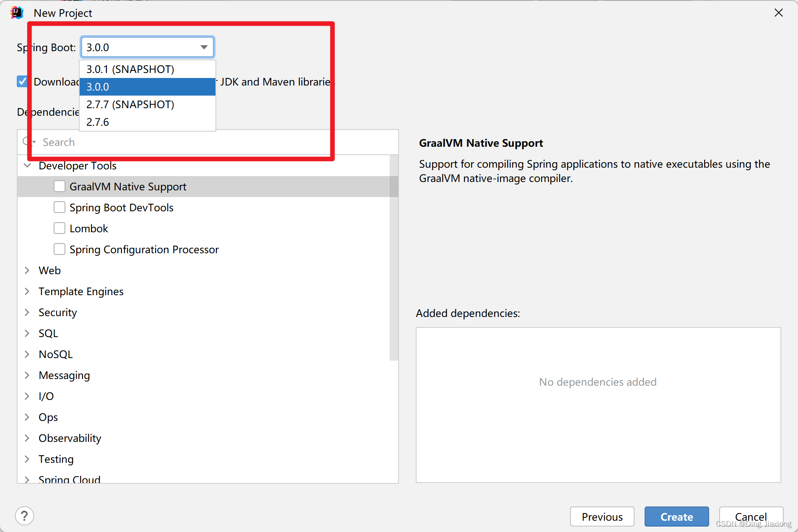Click the dependency list vertical scrollbar

(x=394, y=258)
